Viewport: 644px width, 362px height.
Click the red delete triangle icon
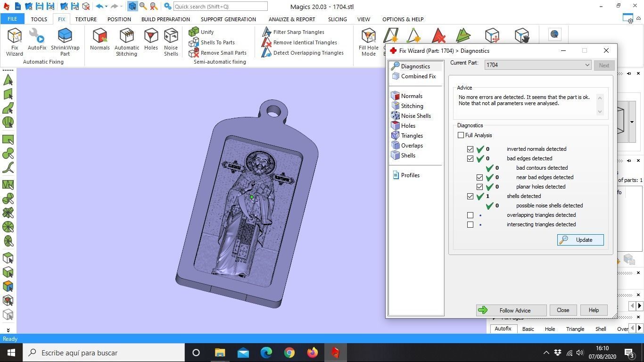(x=438, y=36)
